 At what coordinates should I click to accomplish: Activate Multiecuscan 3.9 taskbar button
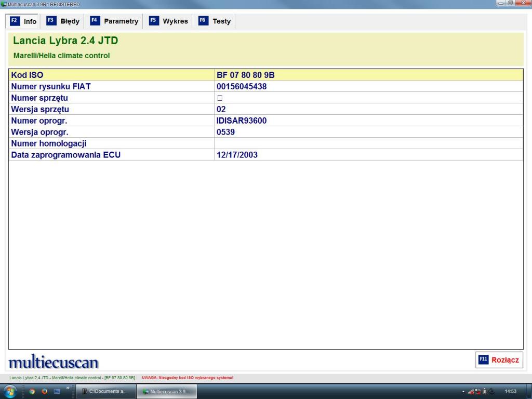[x=167, y=391]
